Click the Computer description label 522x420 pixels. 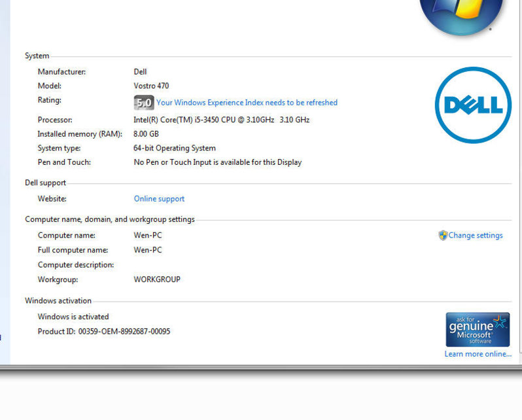tap(76, 265)
